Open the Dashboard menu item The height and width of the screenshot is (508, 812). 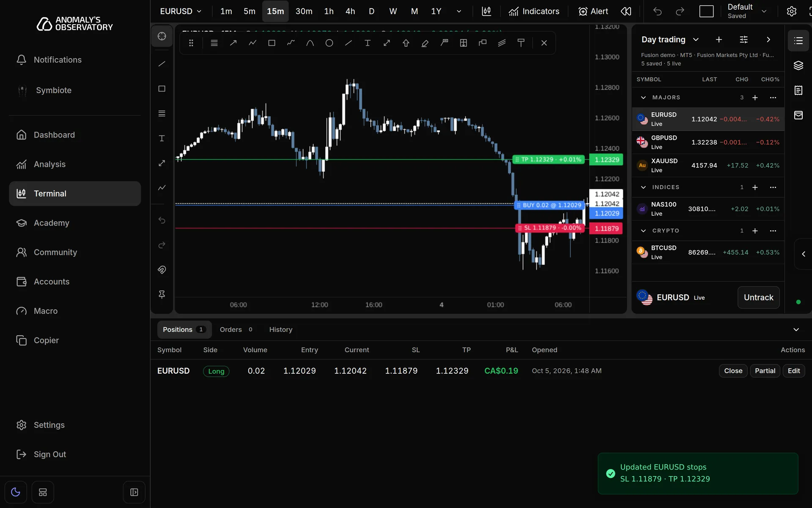(75, 135)
